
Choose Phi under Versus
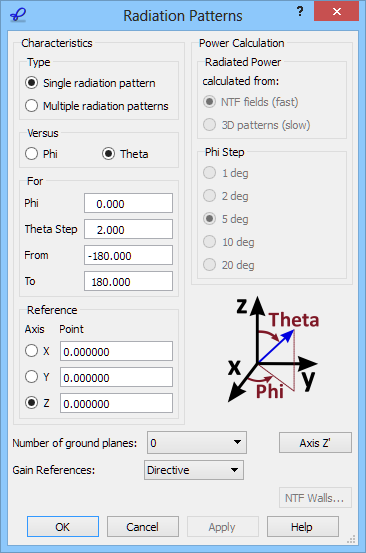click(x=41, y=154)
